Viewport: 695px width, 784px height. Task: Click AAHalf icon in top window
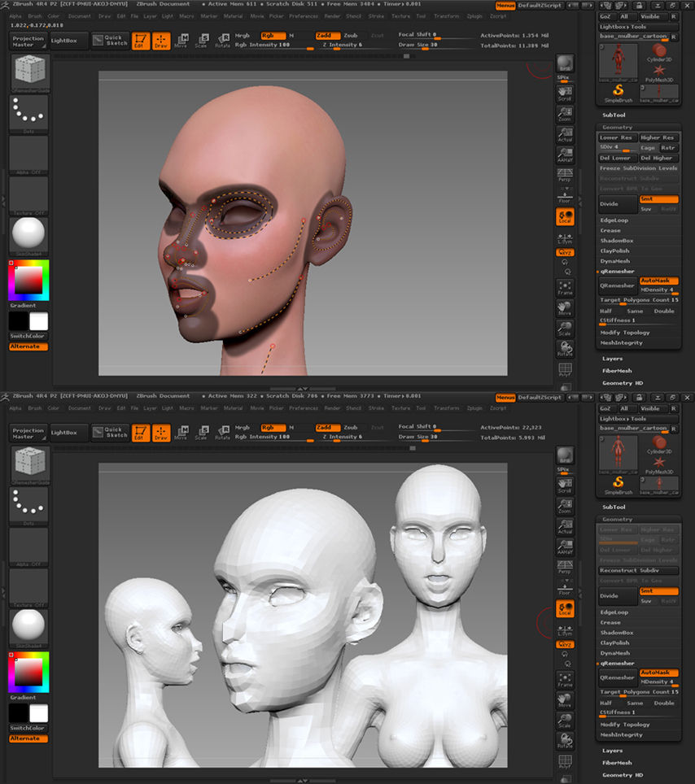click(565, 155)
